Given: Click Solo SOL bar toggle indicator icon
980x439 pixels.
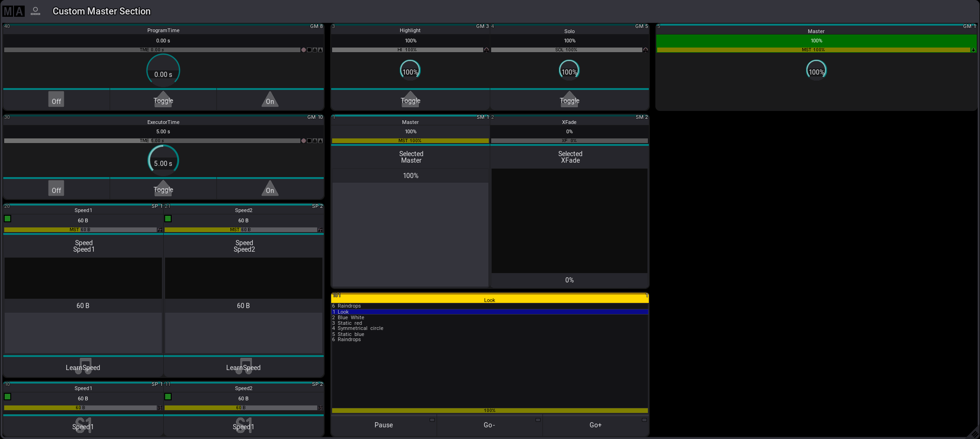Looking at the screenshot, I should point(646,50).
